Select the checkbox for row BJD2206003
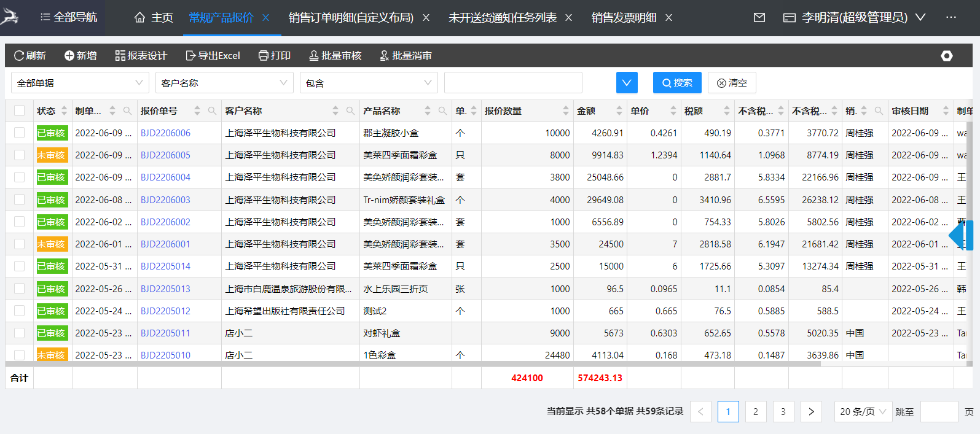980x434 pixels. point(20,200)
